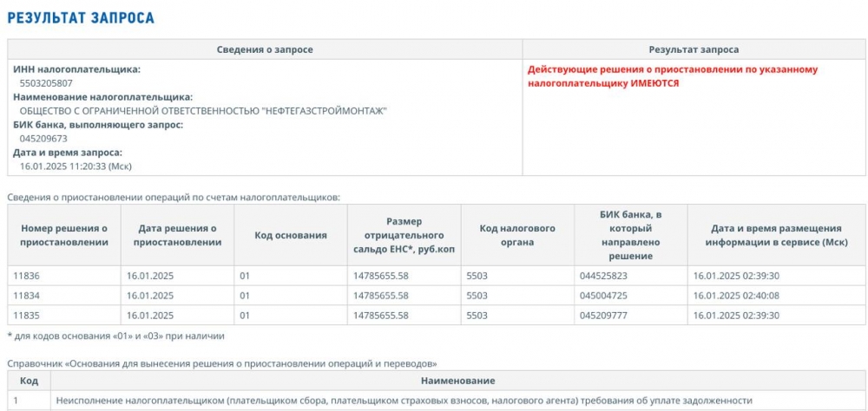
Task: Select decision number 11836 cell
Action: tap(64, 276)
